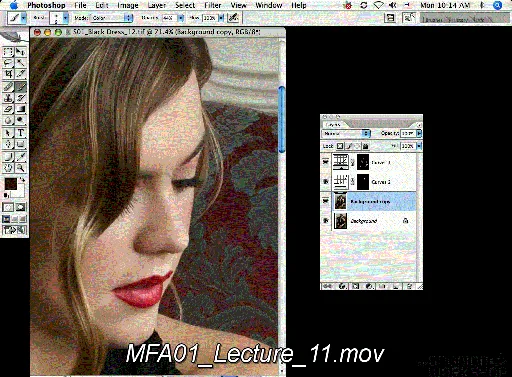Switch to Quick Mask mode
Viewport: 512px width, 377px height.
[20, 207]
